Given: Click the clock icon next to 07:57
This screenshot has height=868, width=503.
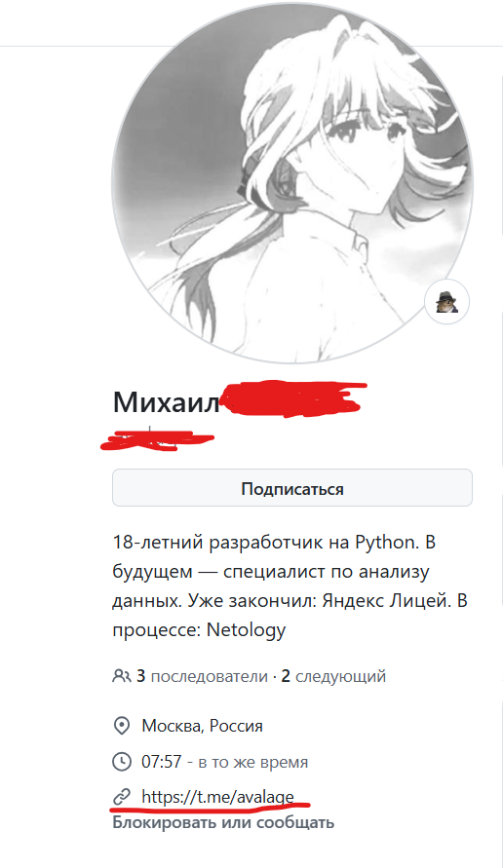Looking at the screenshot, I should point(121,762).
